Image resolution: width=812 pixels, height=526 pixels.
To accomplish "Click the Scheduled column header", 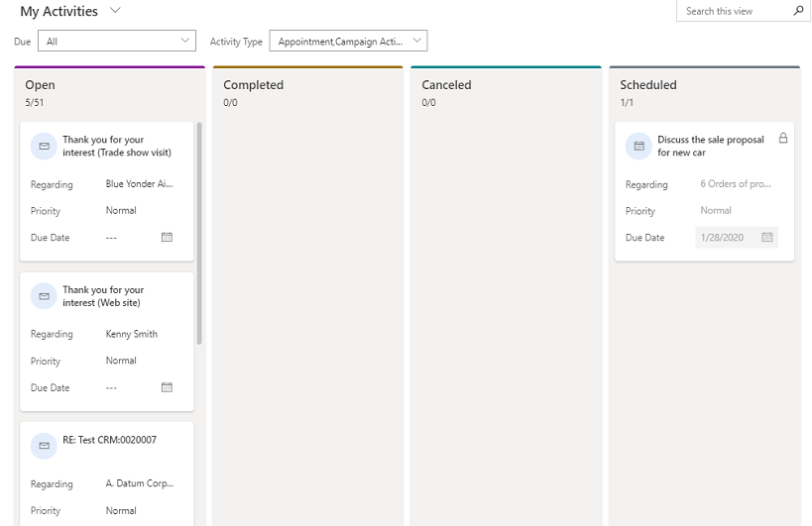I will tap(648, 85).
